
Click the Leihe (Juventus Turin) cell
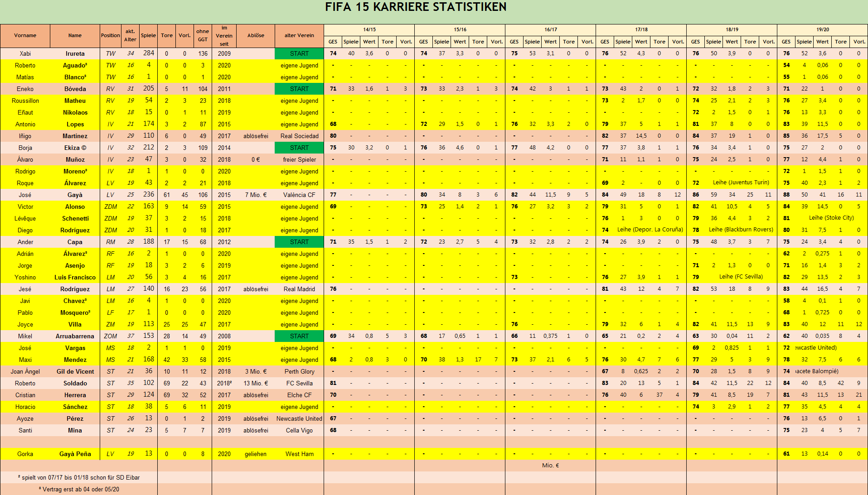click(x=741, y=183)
